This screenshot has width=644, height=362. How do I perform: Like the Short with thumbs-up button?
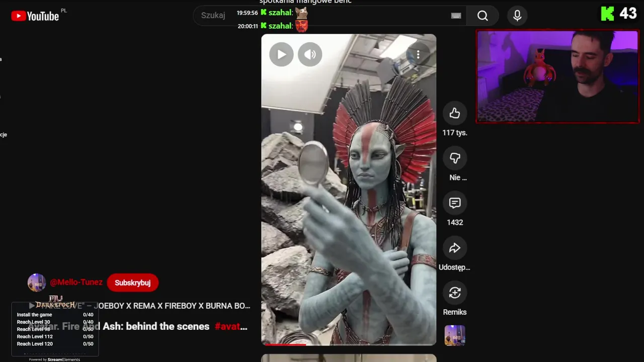455,113
